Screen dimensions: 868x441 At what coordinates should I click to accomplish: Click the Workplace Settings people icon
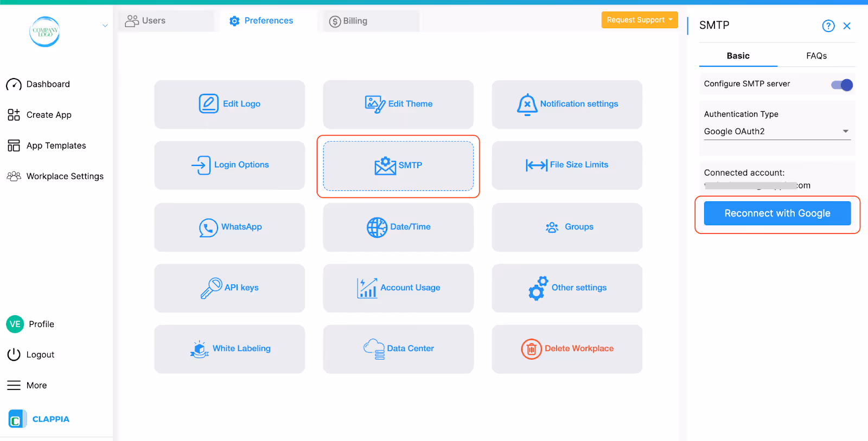tap(14, 176)
